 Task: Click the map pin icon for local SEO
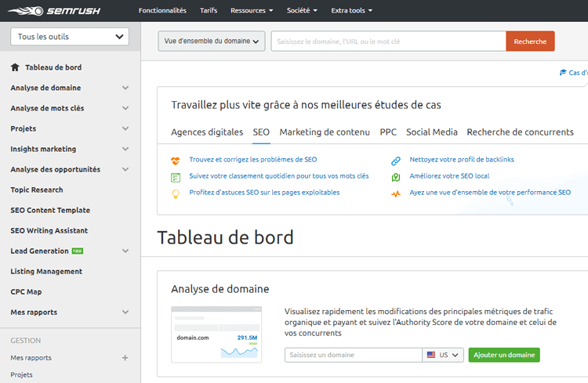396,177
